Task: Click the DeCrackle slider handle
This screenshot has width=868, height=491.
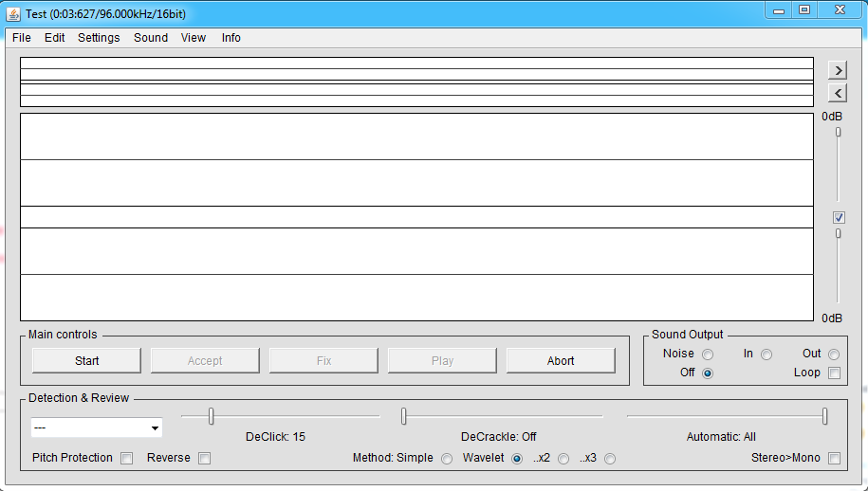Action: click(x=403, y=416)
